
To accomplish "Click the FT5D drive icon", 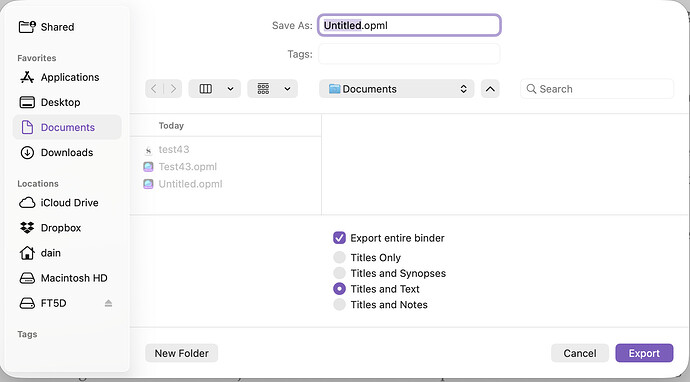I will click(x=27, y=303).
